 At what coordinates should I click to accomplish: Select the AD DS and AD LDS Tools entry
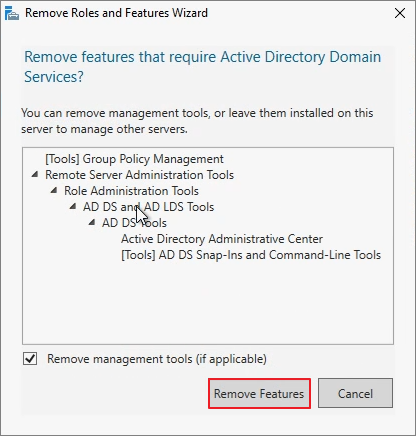pyautogui.click(x=148, y=207)
